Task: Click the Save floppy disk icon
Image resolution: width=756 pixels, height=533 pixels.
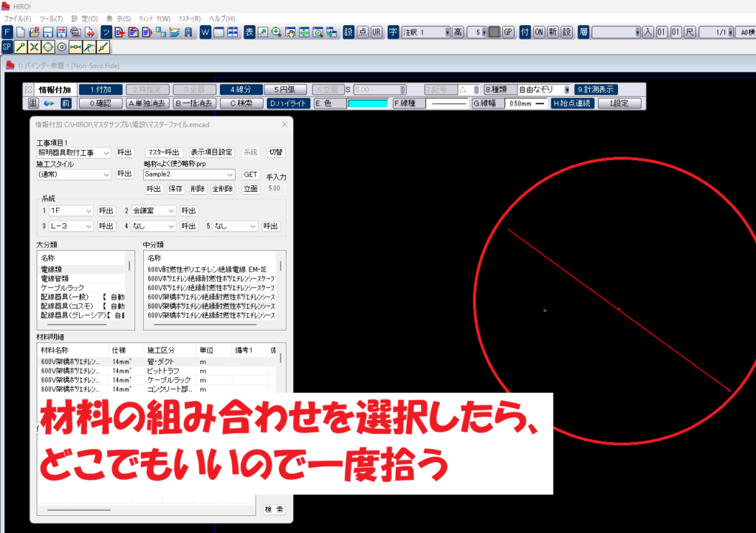Action: 47,32
